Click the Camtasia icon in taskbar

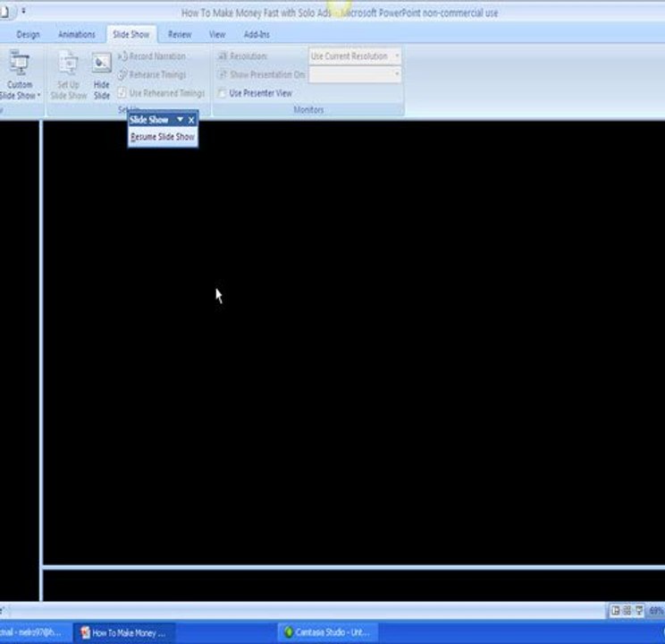[289, 632]
